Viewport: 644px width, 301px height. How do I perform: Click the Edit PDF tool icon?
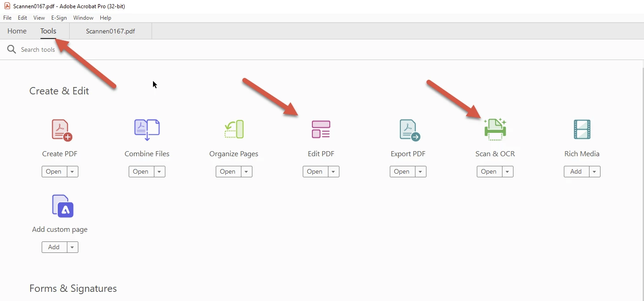point(321,130)
